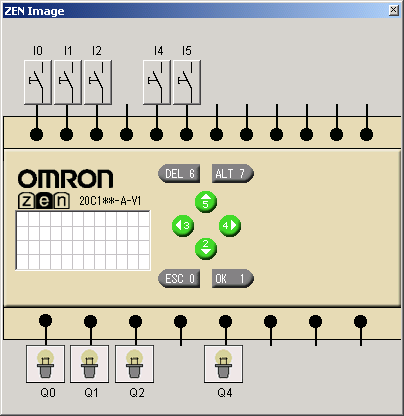The width and height of the screenshot is (404, 416).
Task: Click the I0 label text
Action: pyautogui.click(x=38, y=51)
